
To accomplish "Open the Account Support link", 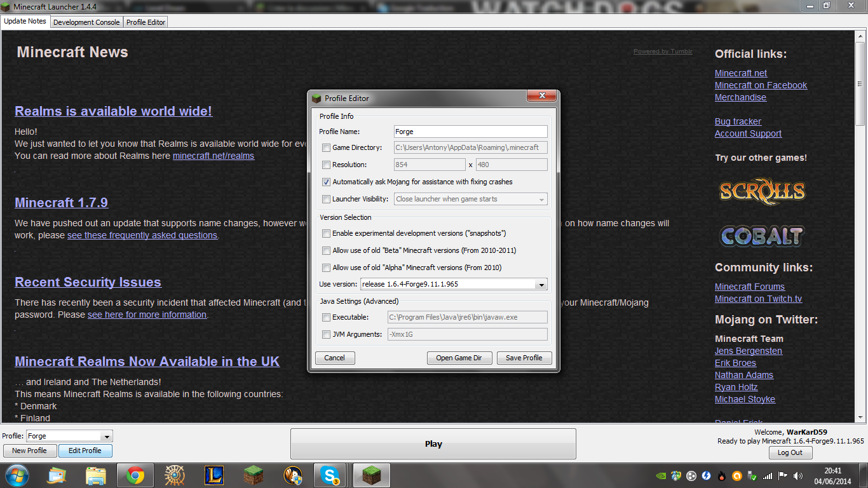I will pyautogui.click(x=748, y=133).
